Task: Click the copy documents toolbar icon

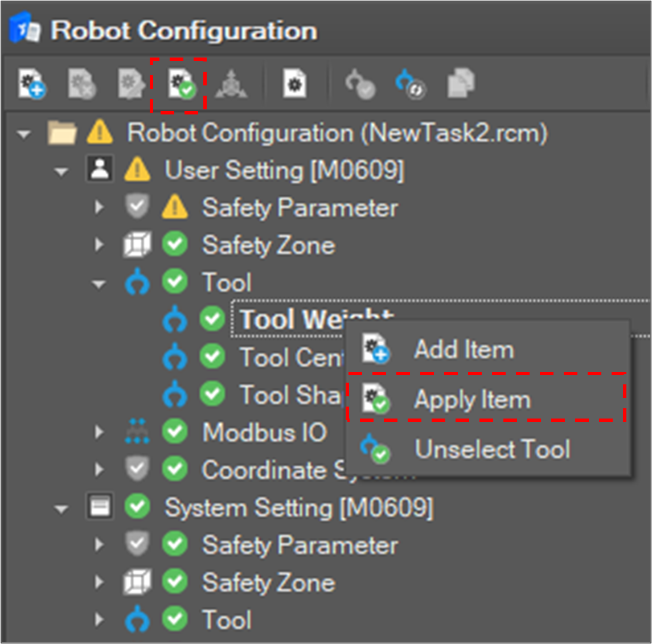Action: tap(461, 85)
